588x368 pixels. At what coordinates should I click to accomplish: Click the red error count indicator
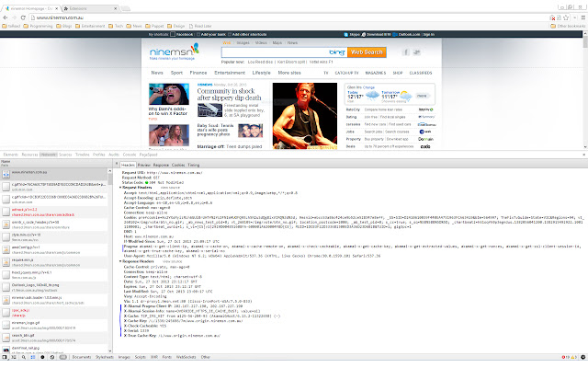tap(565, 357)
